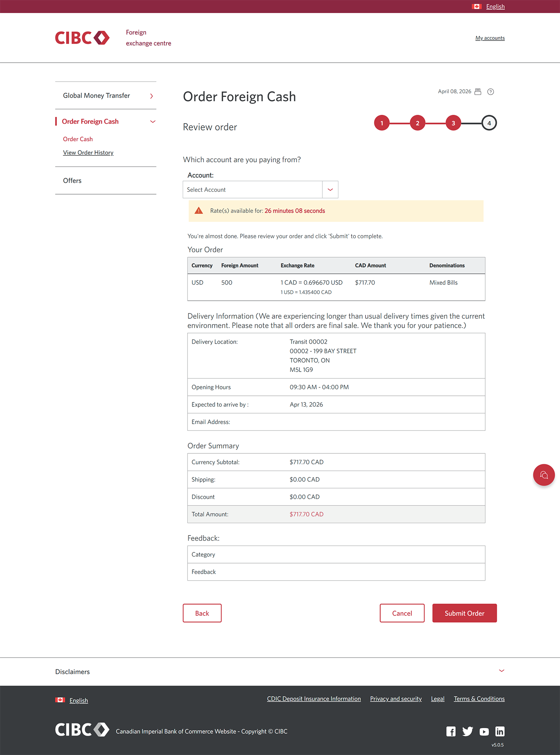Screen dimensions: 560x755
Task: Open the help question mark icon
Action: [491, 91]
